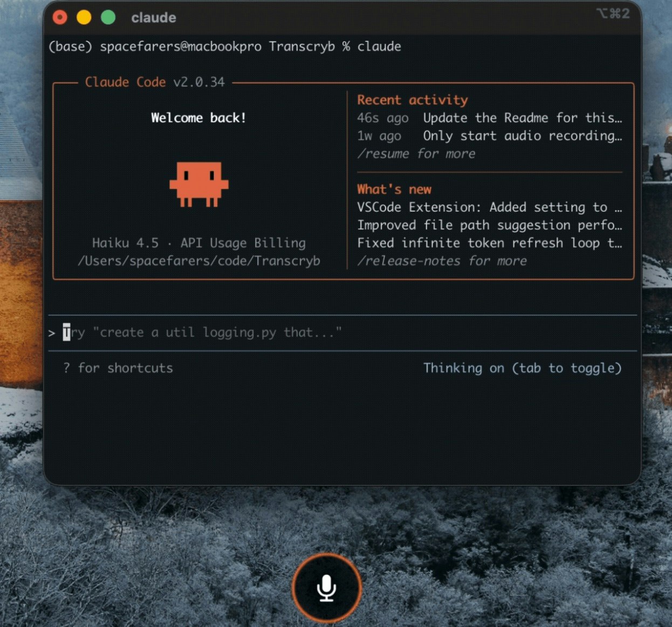Toggle Thinking mode off
The image size is (672, 627).
click(x=523, y=368)
